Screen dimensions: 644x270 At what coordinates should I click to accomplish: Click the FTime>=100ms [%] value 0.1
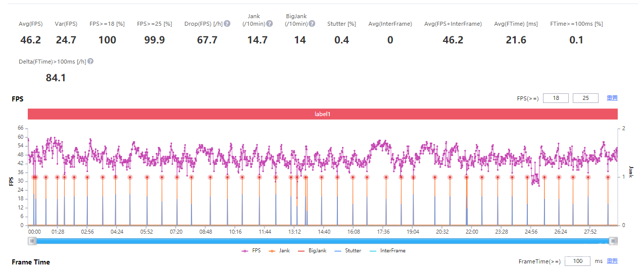(x=576, y=40)
